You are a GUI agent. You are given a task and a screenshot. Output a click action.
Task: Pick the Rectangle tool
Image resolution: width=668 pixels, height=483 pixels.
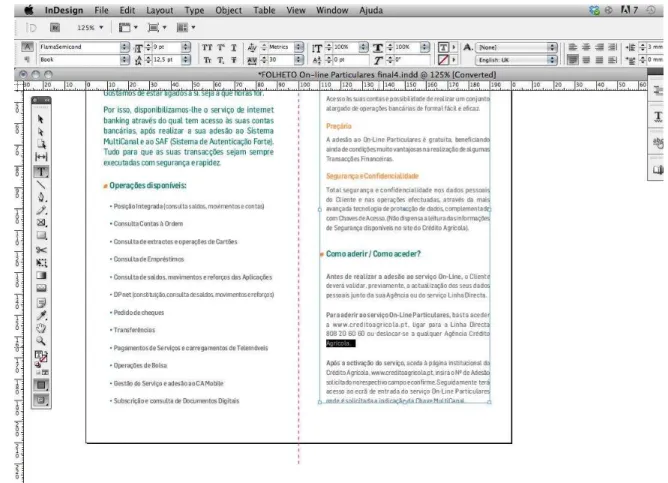coord(41,236)
